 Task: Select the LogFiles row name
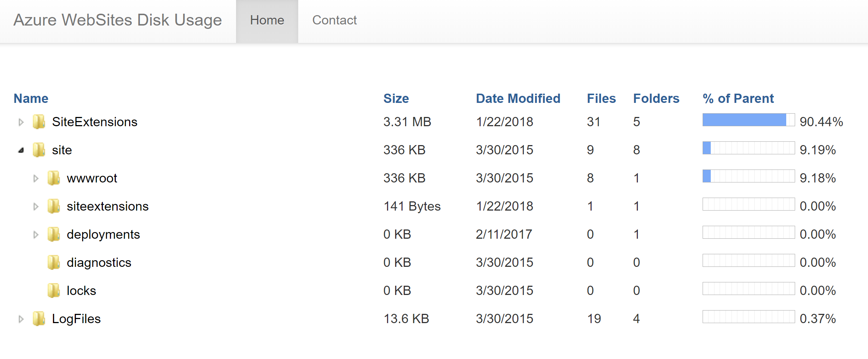click(76, 319)
